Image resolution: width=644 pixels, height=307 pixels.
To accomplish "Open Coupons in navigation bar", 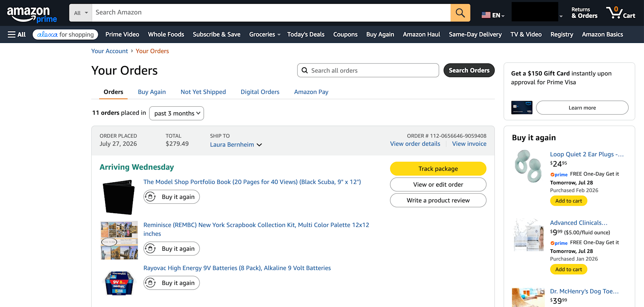I will (x=345, y=34).
